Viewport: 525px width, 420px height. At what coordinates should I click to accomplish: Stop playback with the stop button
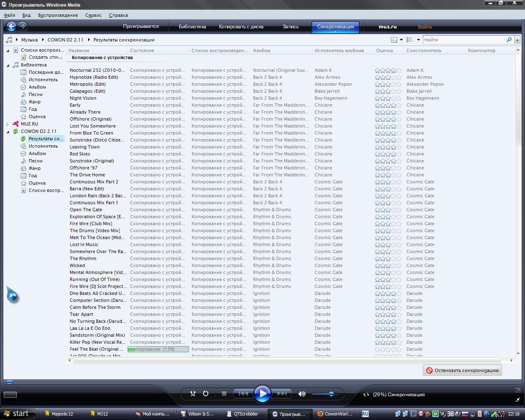coord(224,394)
